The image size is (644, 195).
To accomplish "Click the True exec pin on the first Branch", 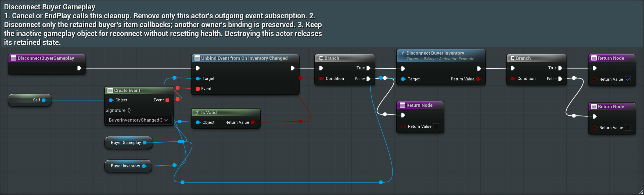I will [369, 68].
